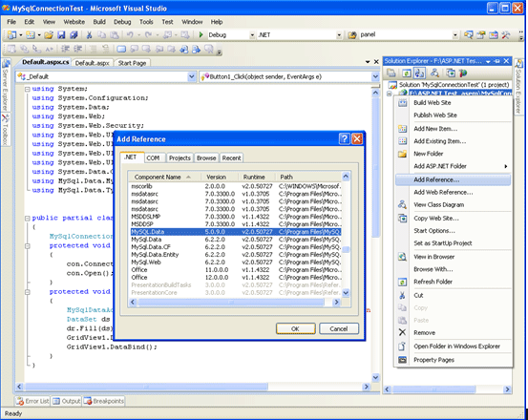Viewport: 528px width, 420px height.
Task: Switch to the Default.aspx document tab
Action: point(93,63)
